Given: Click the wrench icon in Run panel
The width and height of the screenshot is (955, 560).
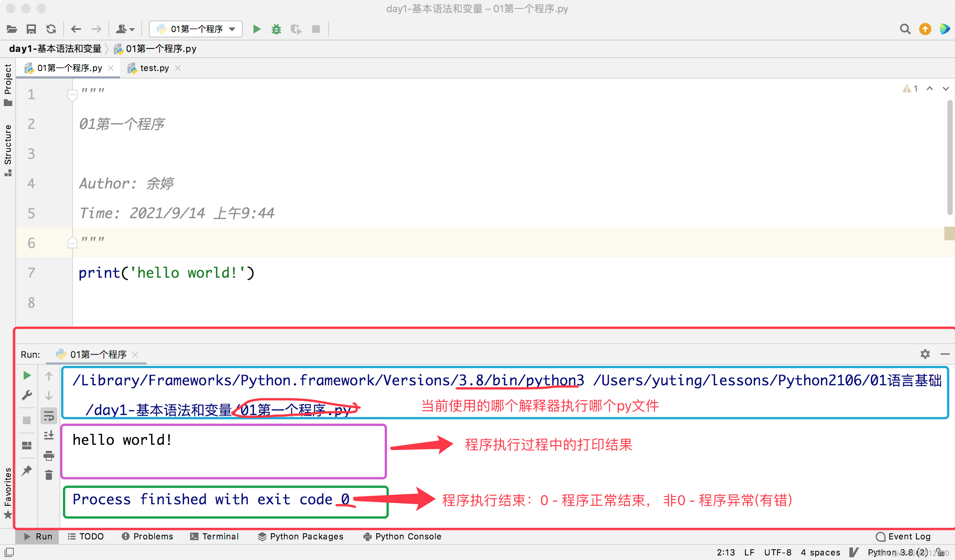Looking at the screenshot, I should click(x=27, y=395).
